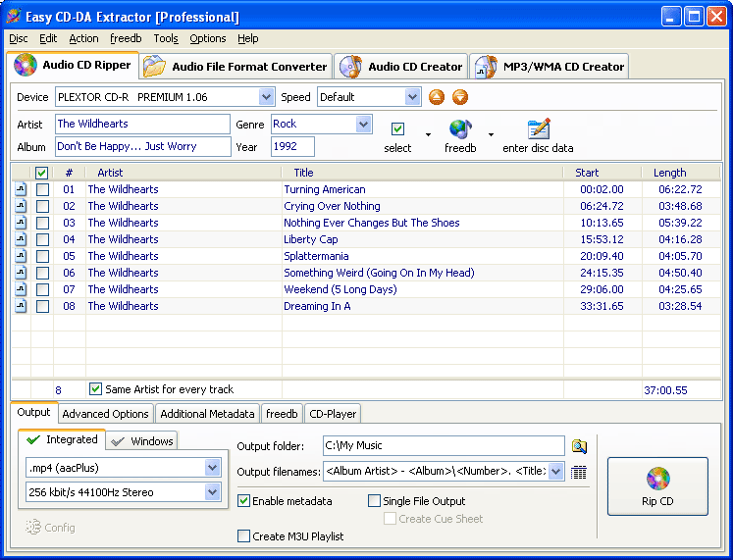Click the enter disc data icon
Image resolution: width=733 pixels, height=560 pixels.
click(538, 129)
